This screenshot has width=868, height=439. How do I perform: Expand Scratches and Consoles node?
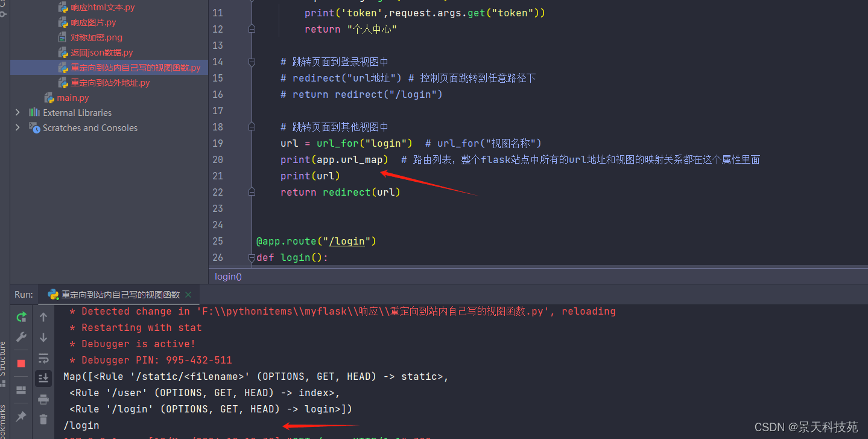(x=17, y=127)
